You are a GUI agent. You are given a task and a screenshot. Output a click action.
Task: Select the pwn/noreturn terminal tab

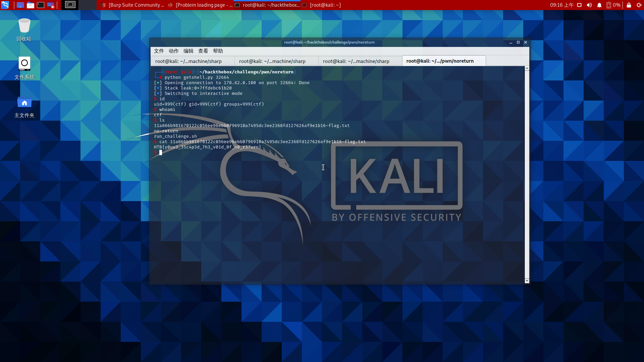coord(440,61)
